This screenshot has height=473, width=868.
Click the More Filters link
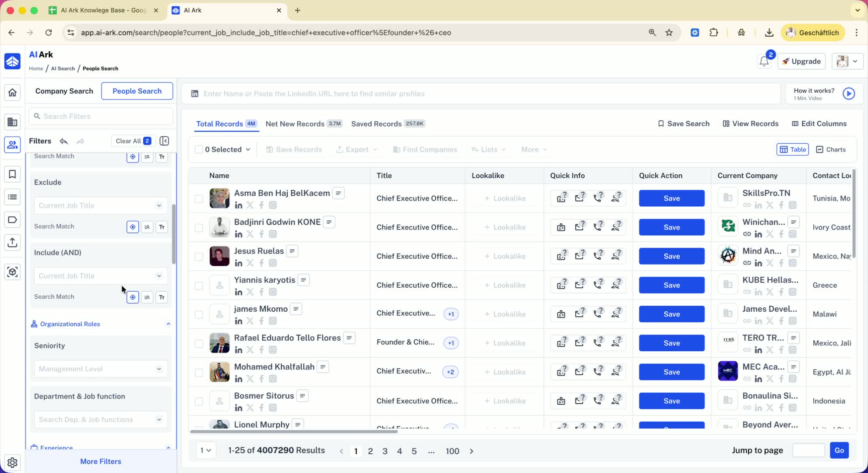pos(100,461)
